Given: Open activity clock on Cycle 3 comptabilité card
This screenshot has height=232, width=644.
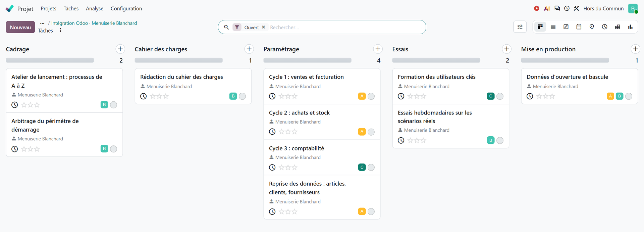Looking at the screenshot, I should (x=272, y=167).
